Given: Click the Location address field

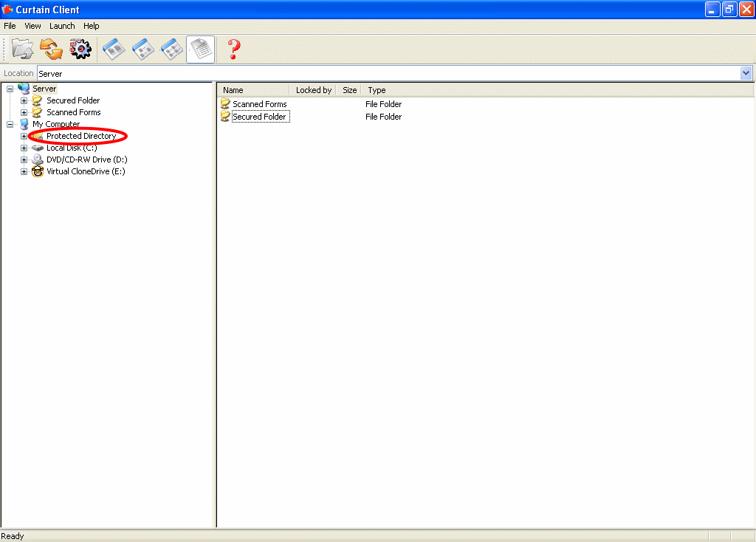Looking at the screenshot, I should point(384,73).
